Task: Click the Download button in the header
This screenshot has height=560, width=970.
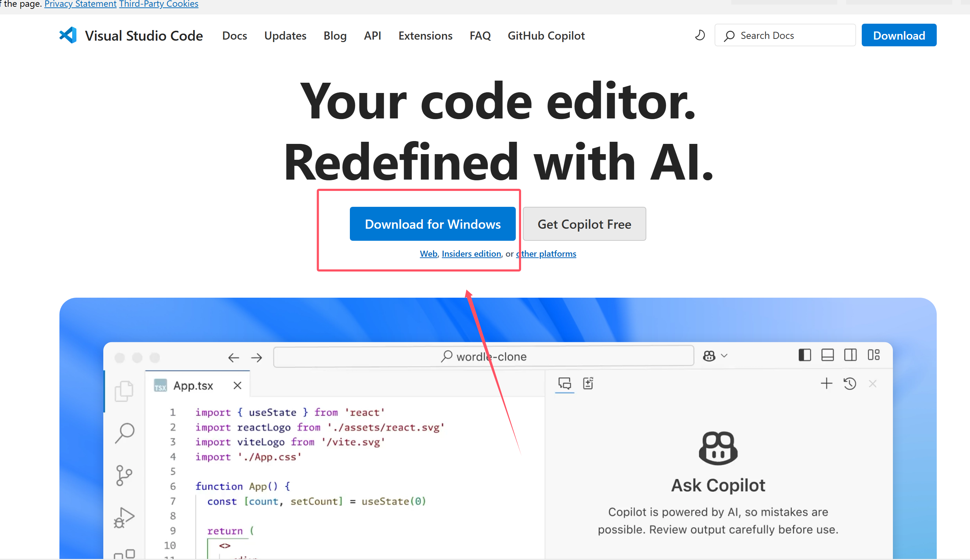Action: point(899,35)
